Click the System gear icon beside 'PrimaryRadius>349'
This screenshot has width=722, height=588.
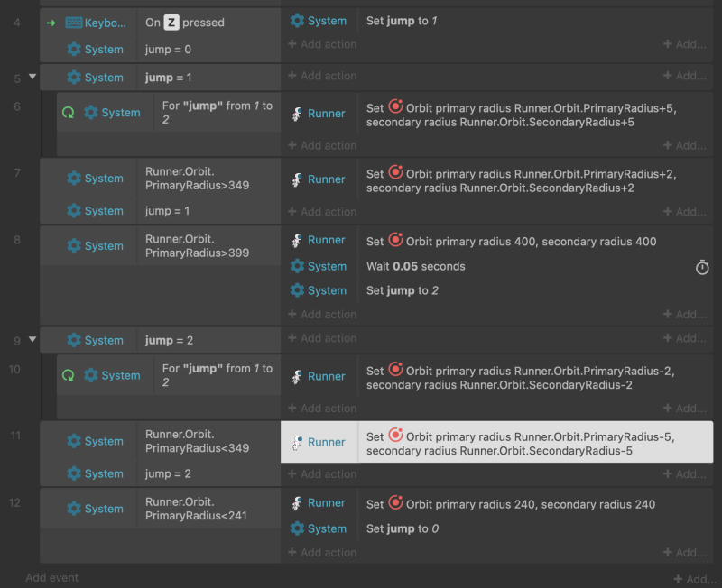coord(74,178)
